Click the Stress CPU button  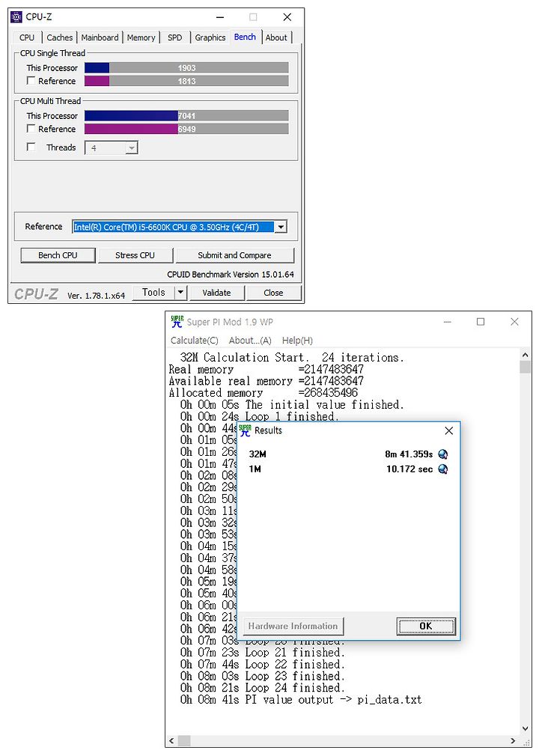pyautogui.click(x=135, y=255)
